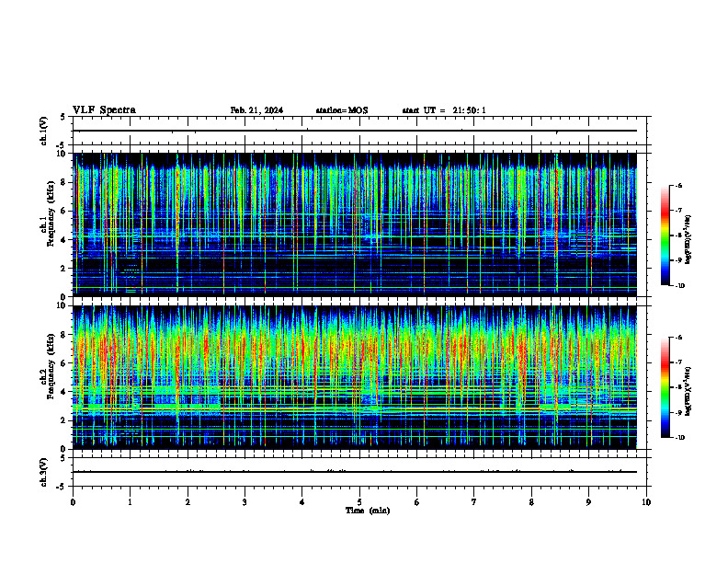Click the ch.1 spectrogram color scale bar
Viewport: 728px width, 563px height.
point(665,236)
